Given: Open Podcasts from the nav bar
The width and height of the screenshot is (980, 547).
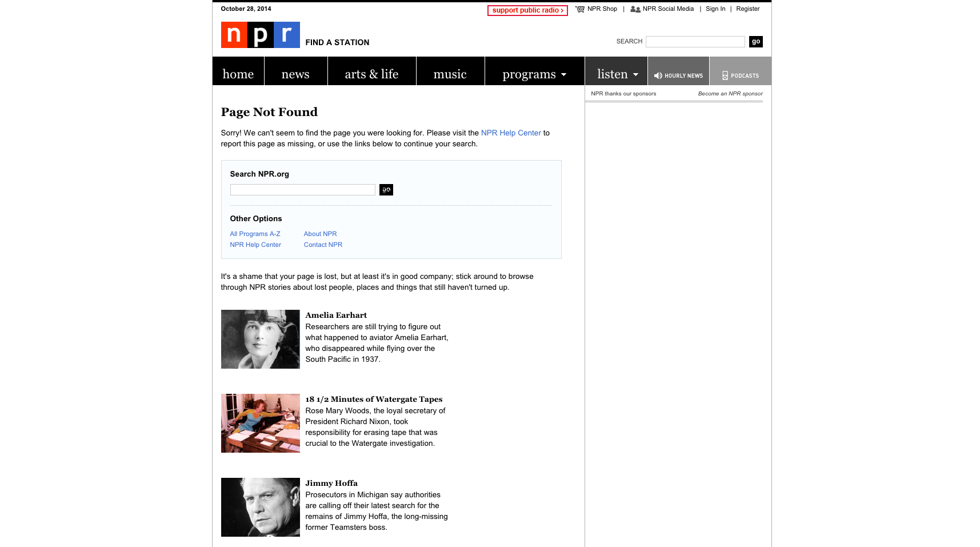Looking at the screenshot, I should tap(741, 75).
